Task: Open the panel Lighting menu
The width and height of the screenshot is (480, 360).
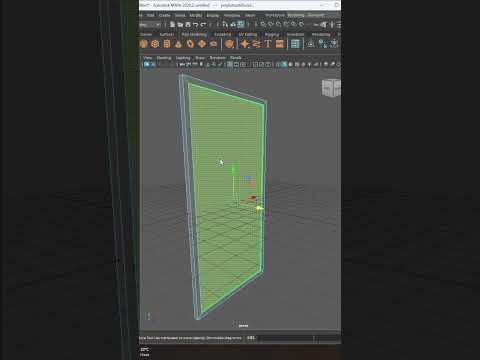Action: (x=183, y=58)
